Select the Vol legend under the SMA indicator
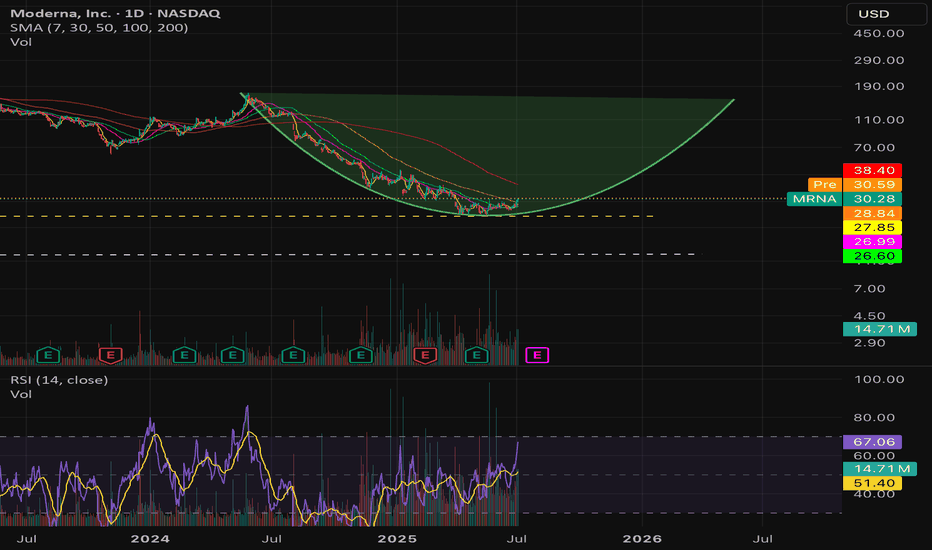 click(21, 42)
